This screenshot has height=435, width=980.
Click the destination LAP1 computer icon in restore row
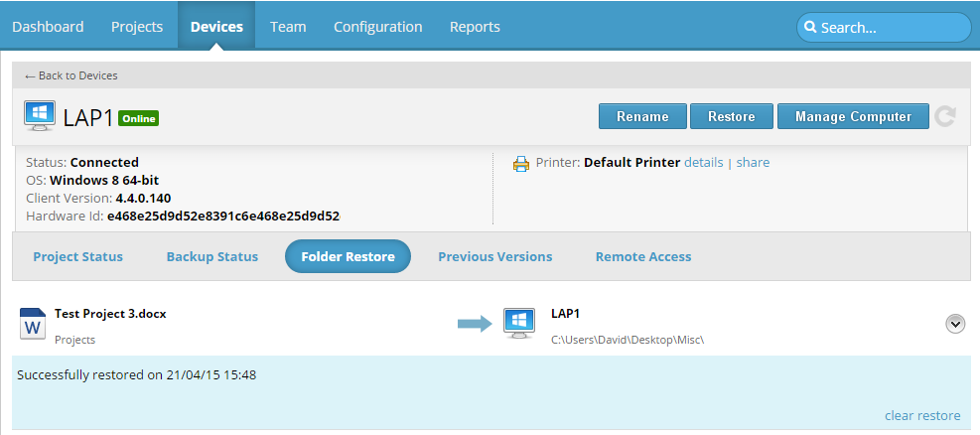(x=519, y=324)
